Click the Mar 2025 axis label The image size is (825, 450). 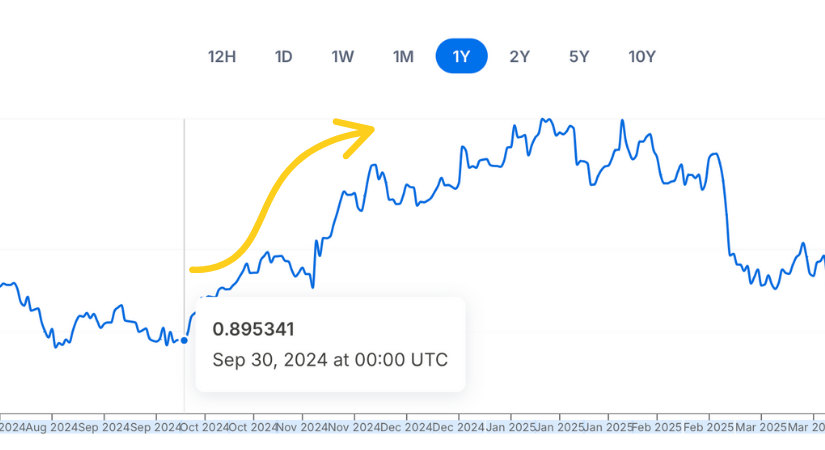[x=760, y=427]
